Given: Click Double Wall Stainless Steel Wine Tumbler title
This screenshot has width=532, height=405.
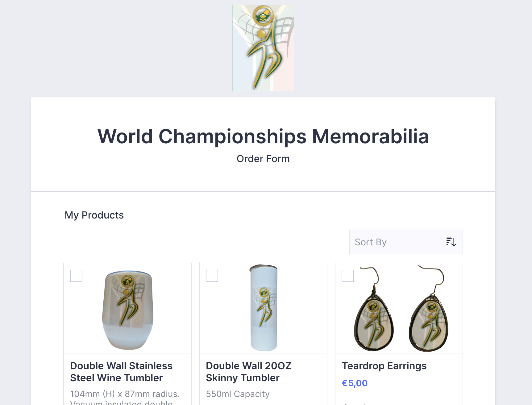Looking at the screenshot, I should click(x=121, y=372).
